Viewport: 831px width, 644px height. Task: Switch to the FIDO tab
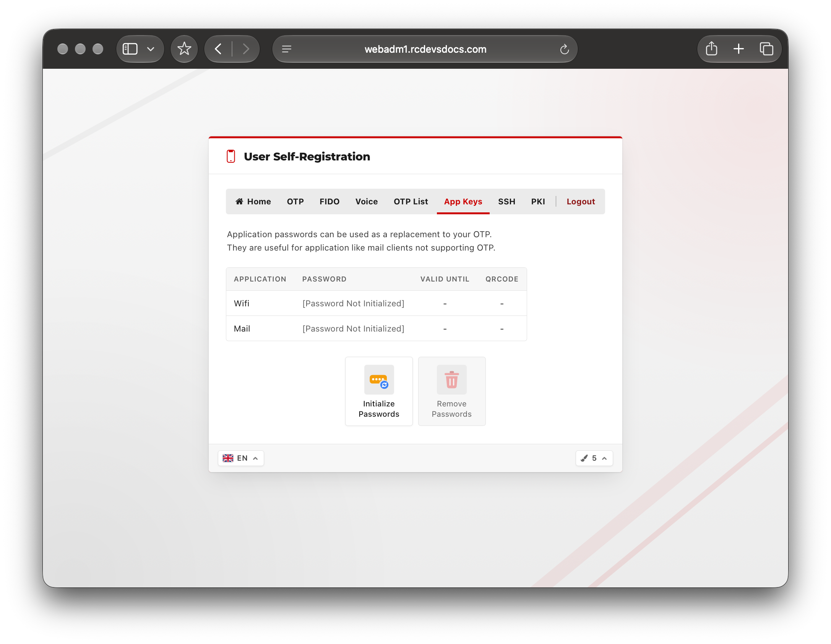[329, 201]
